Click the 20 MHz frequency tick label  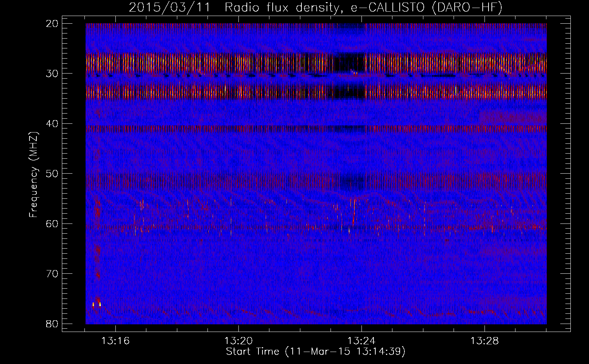(x=52, y=24)
